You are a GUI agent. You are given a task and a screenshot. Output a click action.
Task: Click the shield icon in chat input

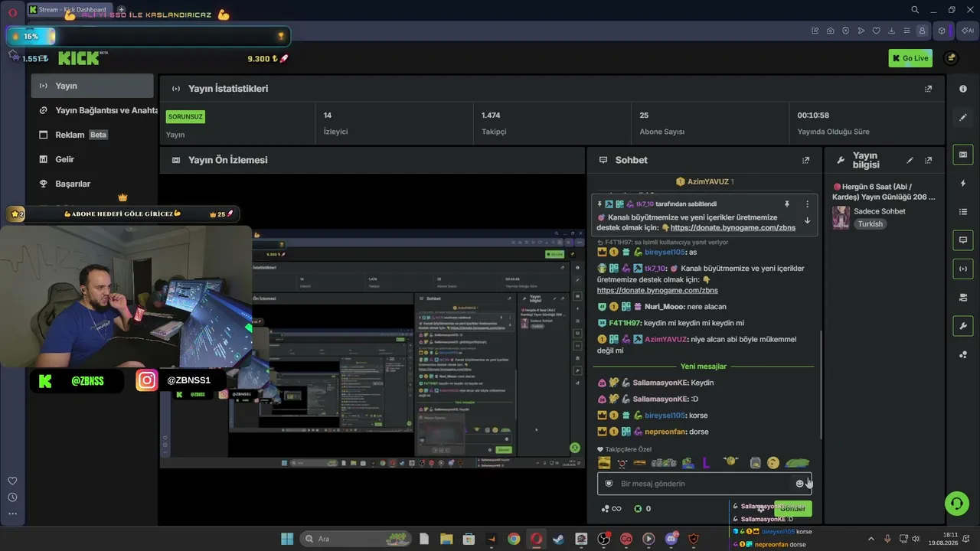click(x=609, y=484)
